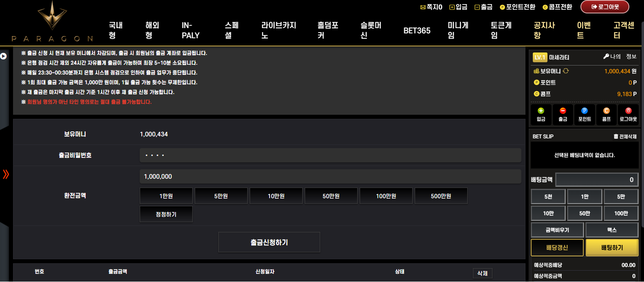Click 정정하기 to reset the amount

(166, 214)
